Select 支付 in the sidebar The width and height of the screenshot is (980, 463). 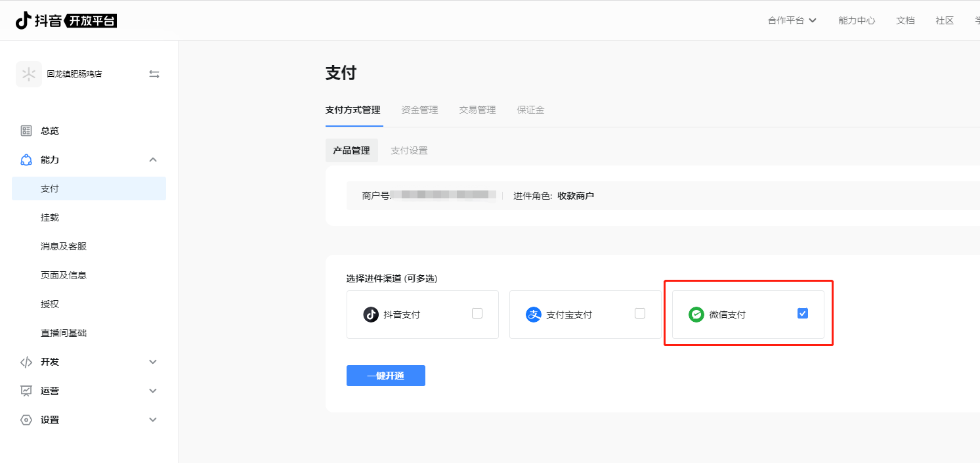click(x=89, y=188)
